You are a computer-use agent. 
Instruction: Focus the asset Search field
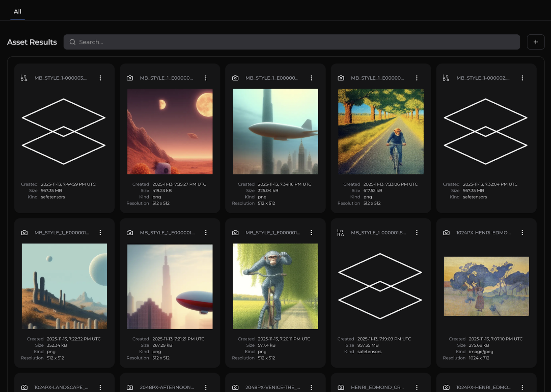coord(292,42)
